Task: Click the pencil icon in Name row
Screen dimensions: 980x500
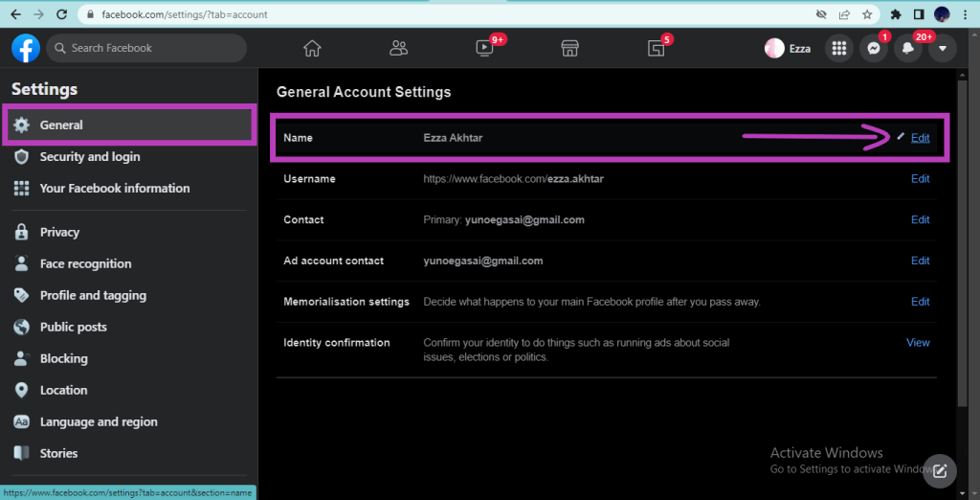Action: click(x=901, y=136)
